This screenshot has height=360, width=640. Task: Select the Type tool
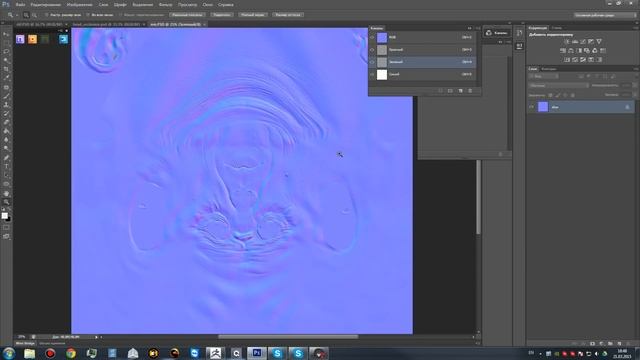(6, 166)
